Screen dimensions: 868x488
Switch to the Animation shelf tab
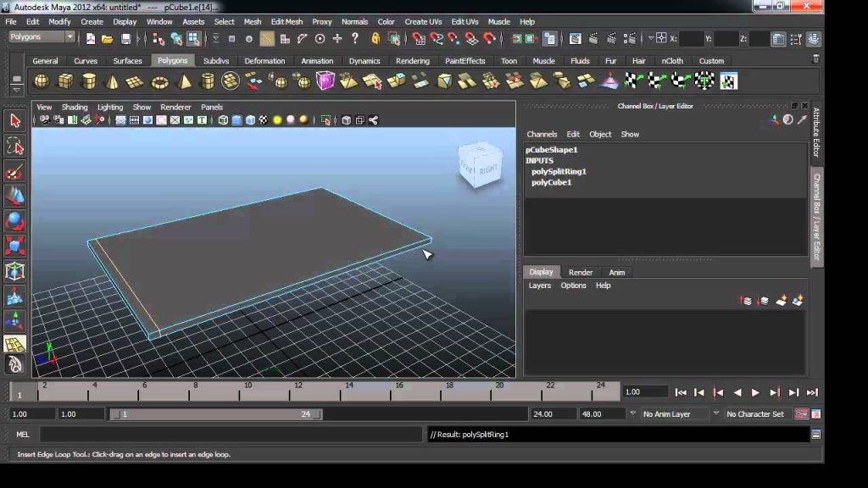317,61
